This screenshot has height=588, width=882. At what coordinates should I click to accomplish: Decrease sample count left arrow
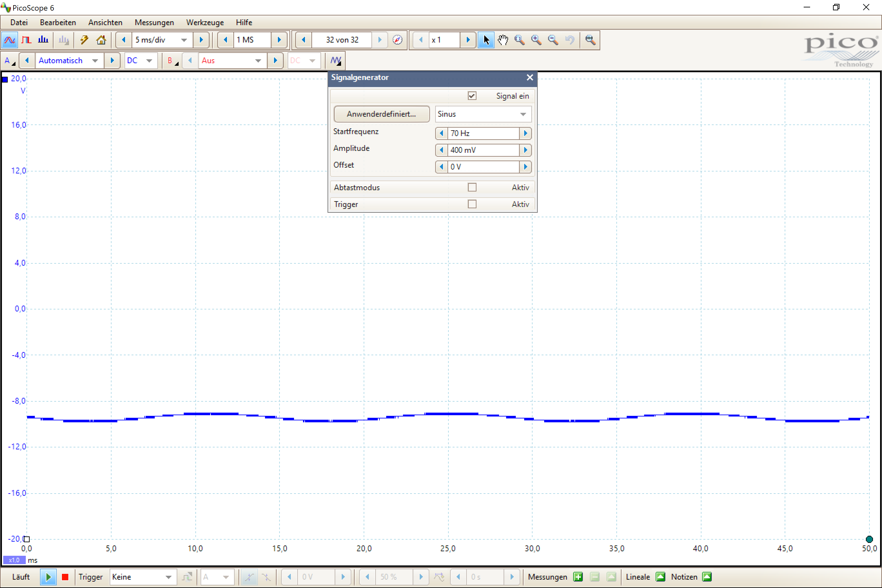pos(225,40)
